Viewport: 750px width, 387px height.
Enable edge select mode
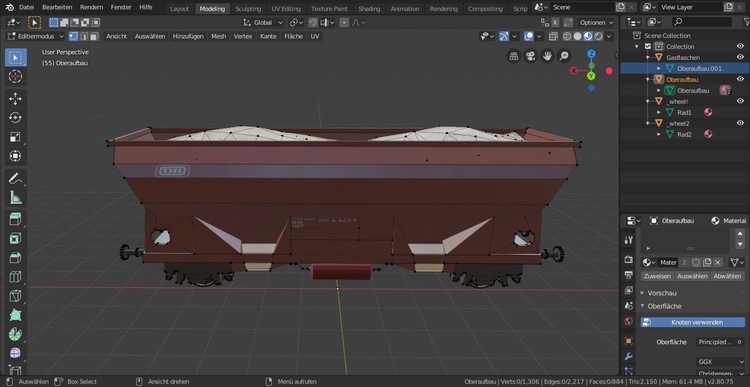pyautogui.click(x=84, y=36)
